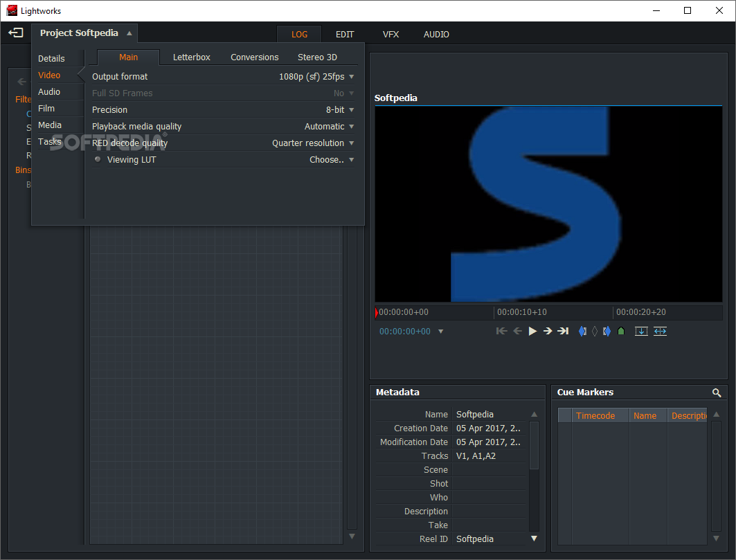Click the red playhead marker at start
Image resolution: width=736 pixels, height=560 pixels.
[x=377, y=312]
